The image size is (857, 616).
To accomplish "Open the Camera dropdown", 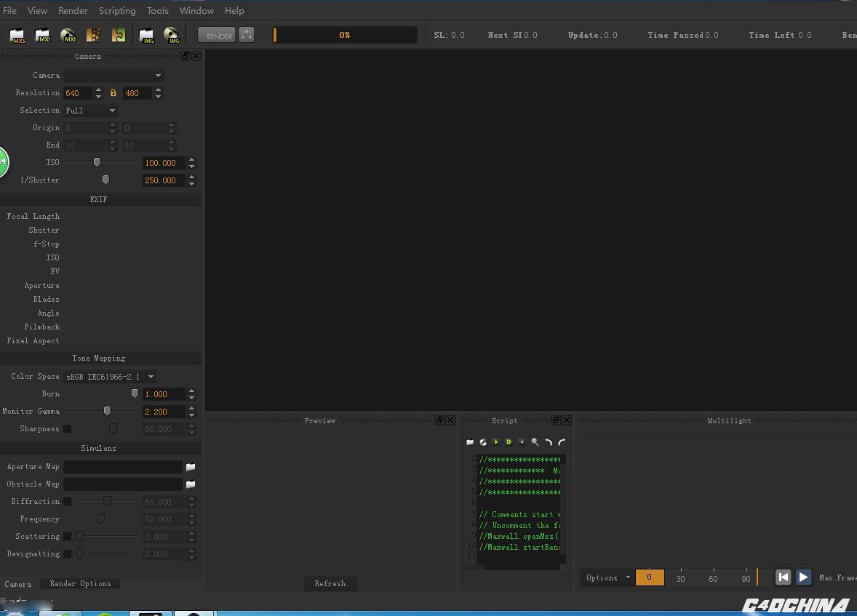I will point(113,76).
